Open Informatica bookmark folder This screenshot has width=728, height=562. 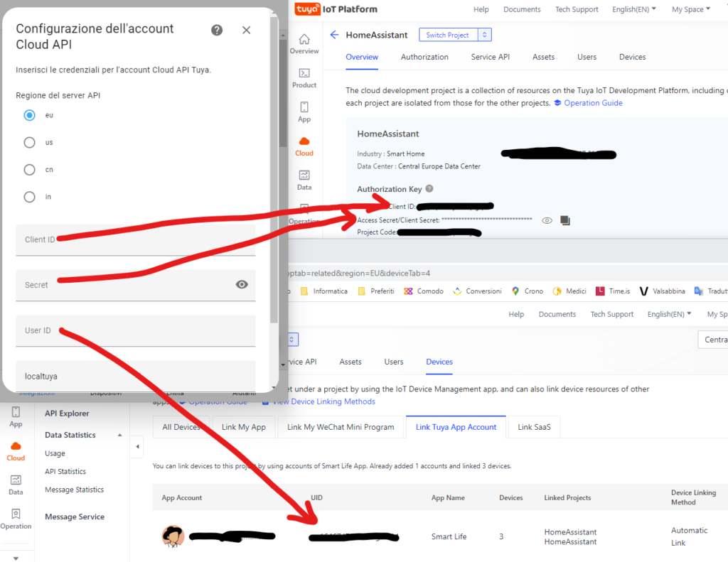324,291
